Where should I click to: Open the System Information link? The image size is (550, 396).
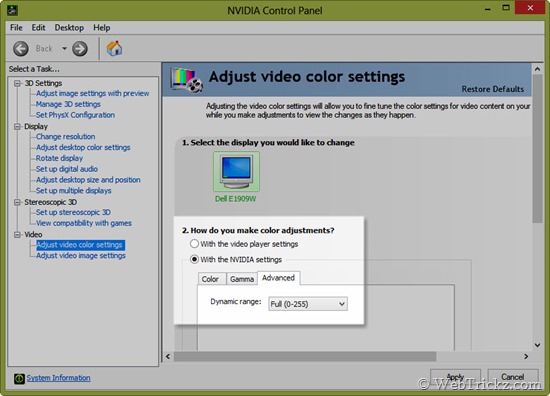point(59,378)
